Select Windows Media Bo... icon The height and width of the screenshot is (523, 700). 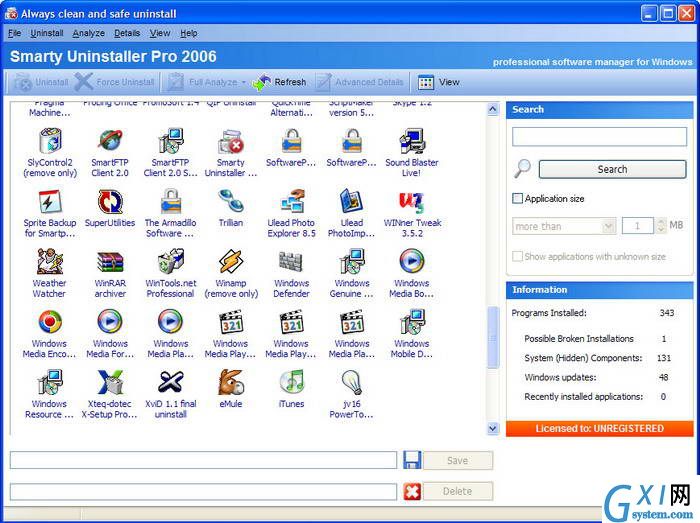pyautogui.click(x=412, y=262)
